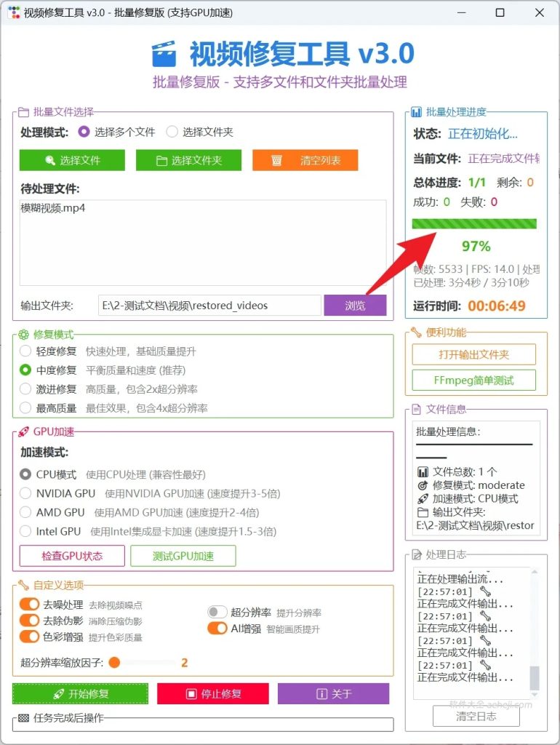The width and height of the screenshot is (560, 745).
Task: Click the 正在初始化... status text
Action: (x=483, y=134)
